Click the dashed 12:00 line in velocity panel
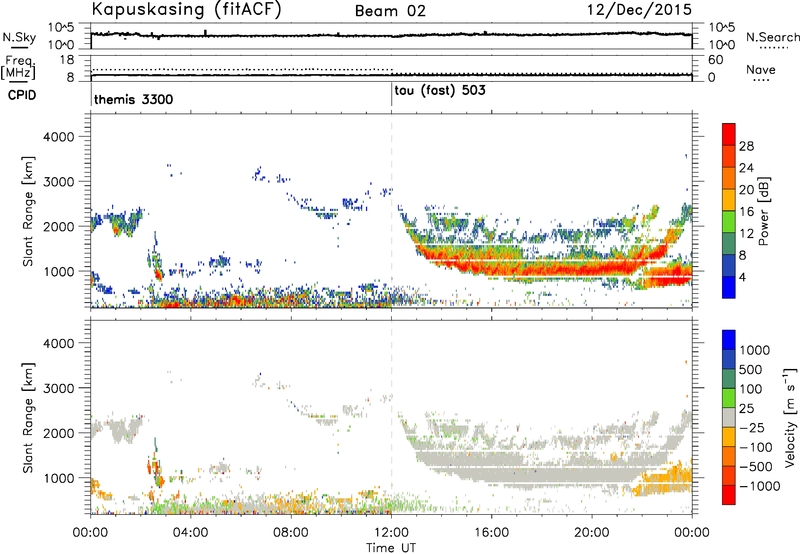The height and width of the screenshot is (554, 800). point(391,416)
